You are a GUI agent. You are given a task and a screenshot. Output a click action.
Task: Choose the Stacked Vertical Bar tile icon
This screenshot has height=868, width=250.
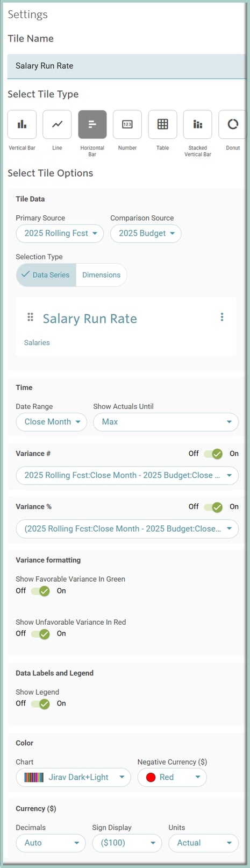tap(197, 124)
